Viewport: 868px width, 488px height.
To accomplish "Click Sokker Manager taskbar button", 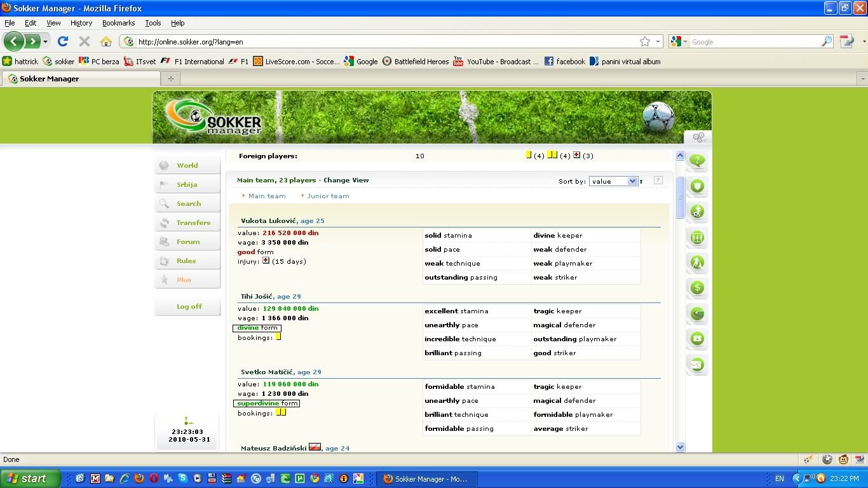I will click(x=426, y=479).
